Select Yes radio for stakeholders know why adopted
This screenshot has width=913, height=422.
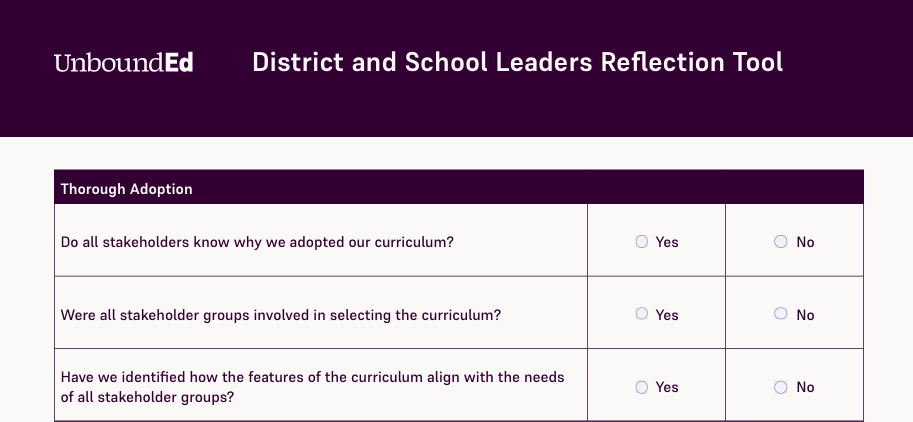click(642, 242)
